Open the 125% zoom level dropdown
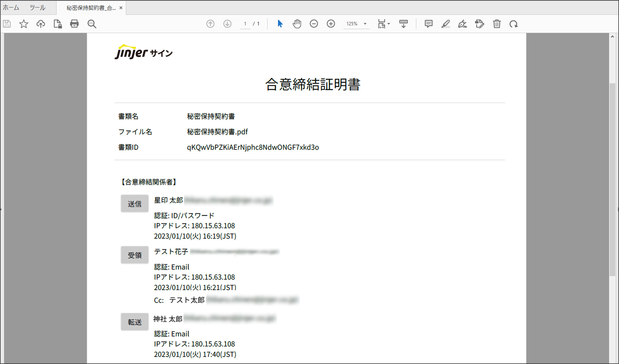619x364 pixels. [365, 24]
